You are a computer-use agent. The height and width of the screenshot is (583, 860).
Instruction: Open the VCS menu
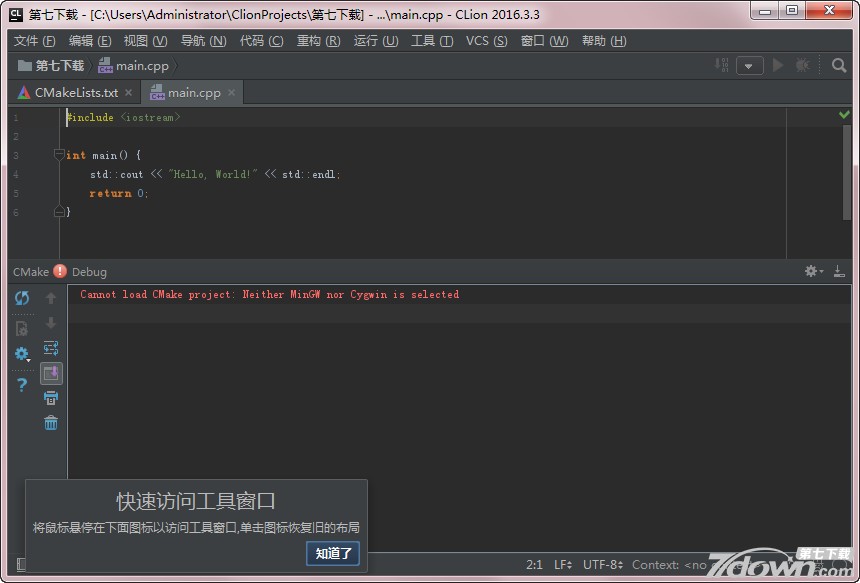coord(486,41)
